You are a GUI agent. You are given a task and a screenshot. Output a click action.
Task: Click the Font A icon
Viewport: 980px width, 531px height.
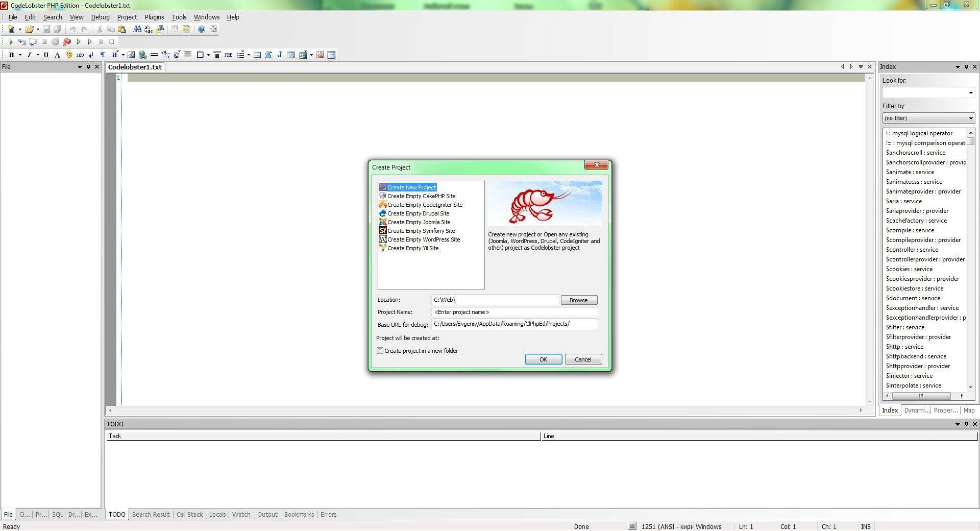pyautogui.click(x=57, y=55)
